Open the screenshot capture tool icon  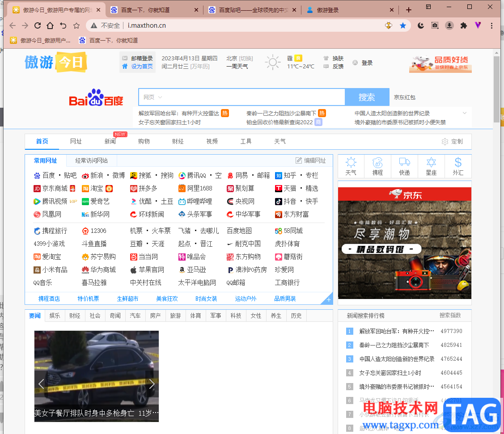click(435, 25)
